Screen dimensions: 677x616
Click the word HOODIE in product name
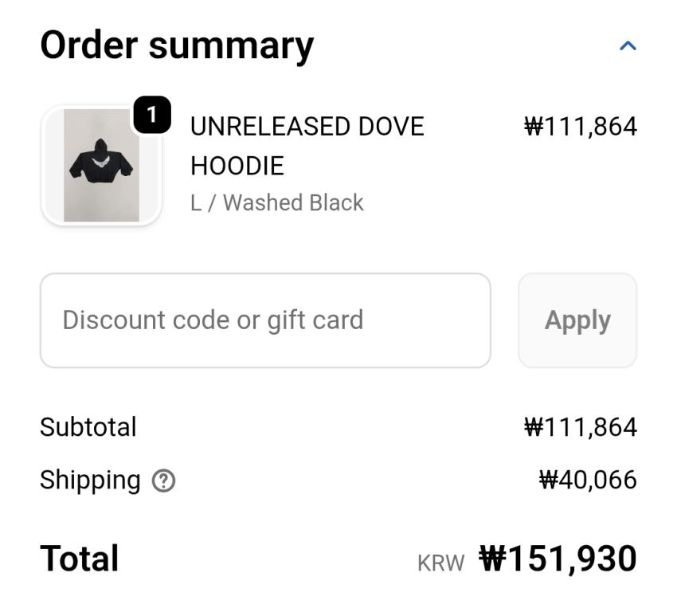(x=237, y=166)
